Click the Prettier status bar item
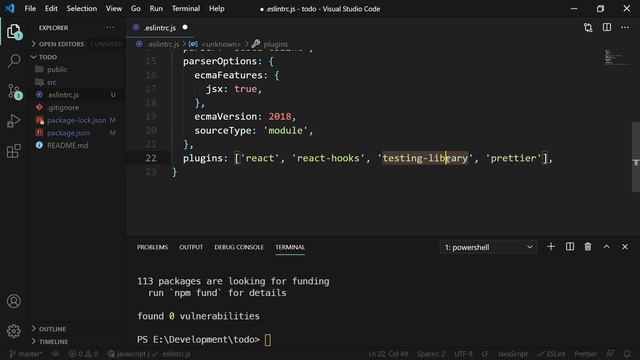 click(585, 354)
